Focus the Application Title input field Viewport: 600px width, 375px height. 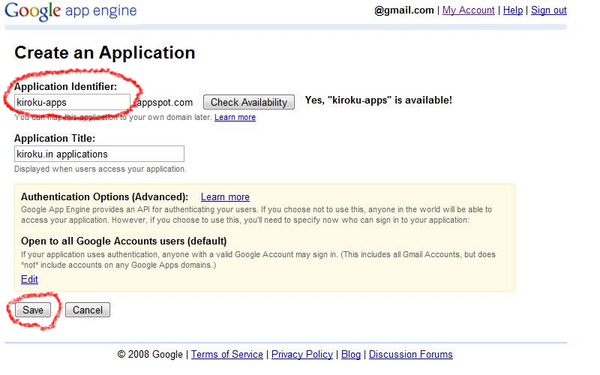(x=99, y=154)
